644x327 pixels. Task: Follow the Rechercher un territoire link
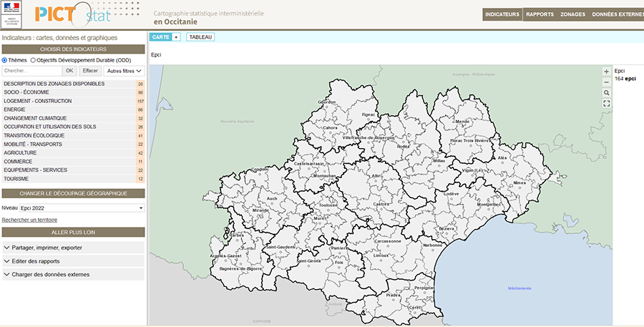coord(29,220)
